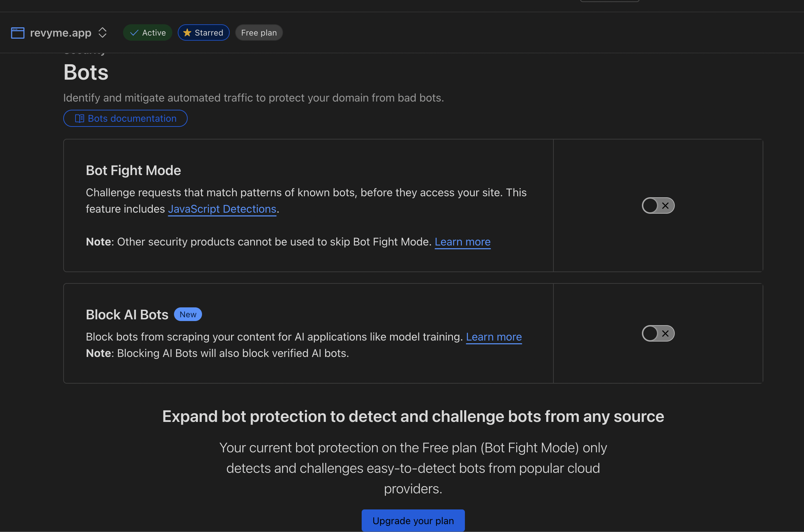
Task: Click the New badge next to Block AI Bots
Action: (x=188, y=314)
